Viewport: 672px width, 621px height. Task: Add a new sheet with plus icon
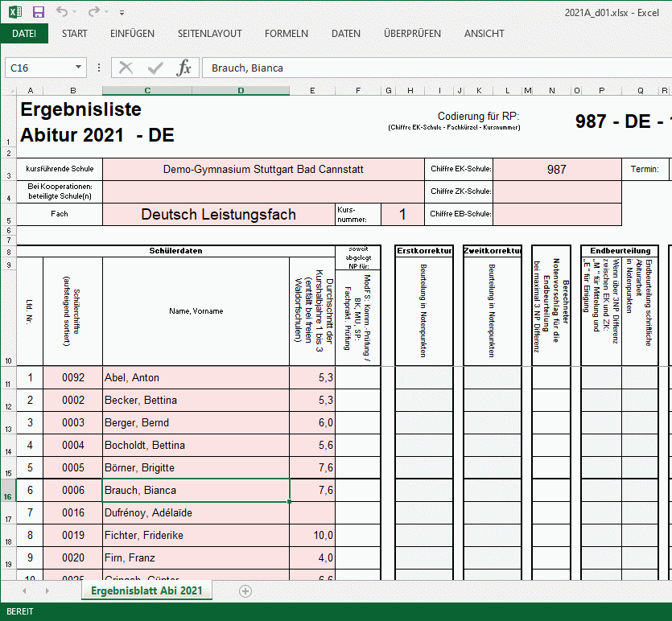point(245,591)
